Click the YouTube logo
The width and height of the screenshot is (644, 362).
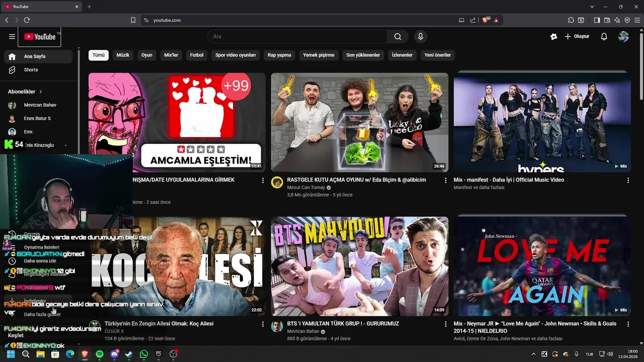(x=40, y=37)
